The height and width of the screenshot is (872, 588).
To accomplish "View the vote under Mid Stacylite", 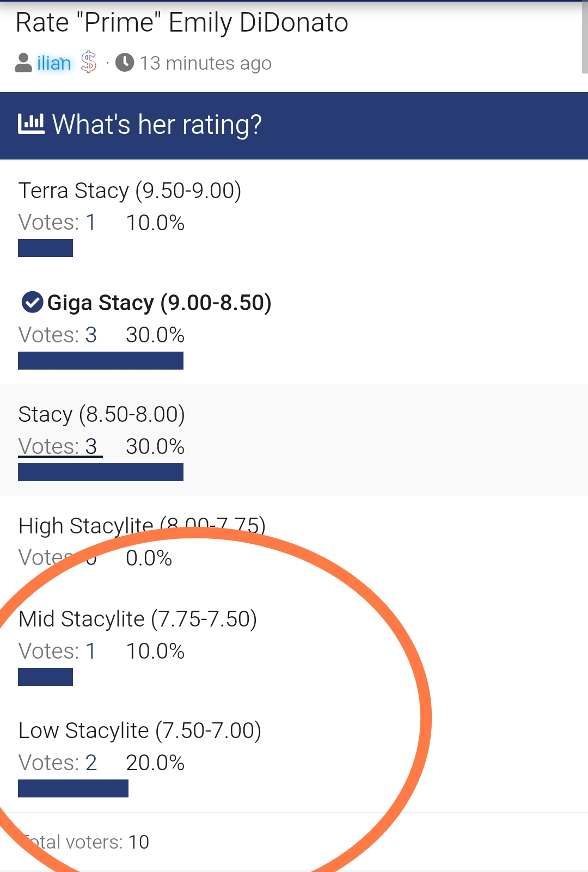I will (57, 651).
